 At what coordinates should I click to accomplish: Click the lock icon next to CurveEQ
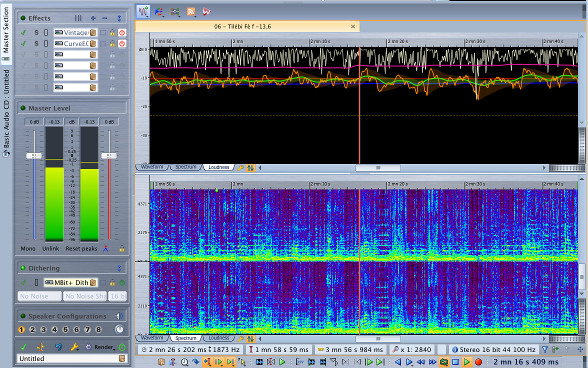(x=113, y=43)
